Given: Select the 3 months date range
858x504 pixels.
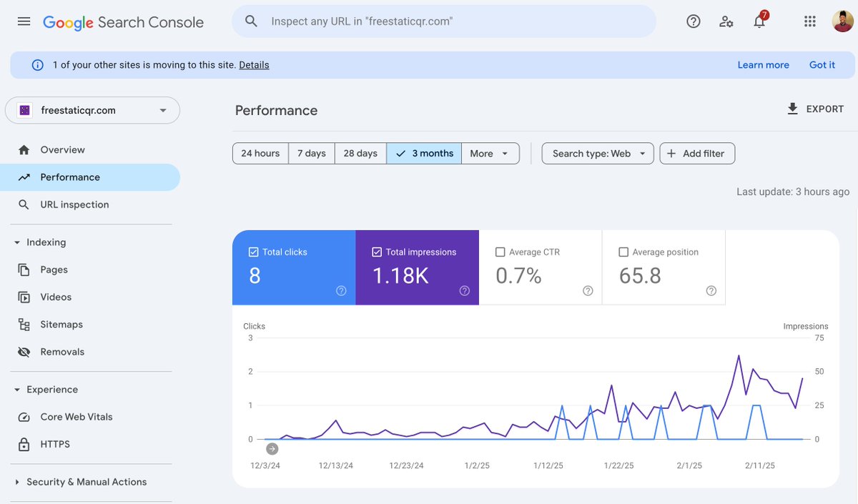Looking at the screenshot, I should pyautogui.click(x=424, y=154).
